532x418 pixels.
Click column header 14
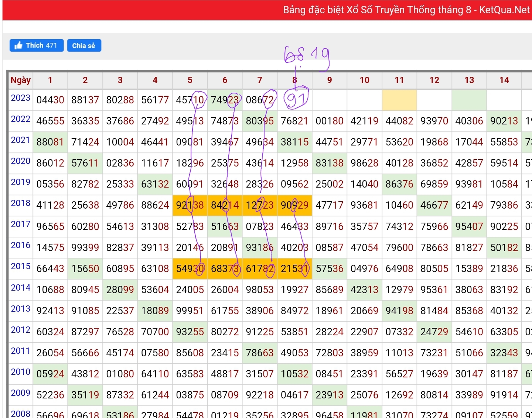[x=504, y=80]
